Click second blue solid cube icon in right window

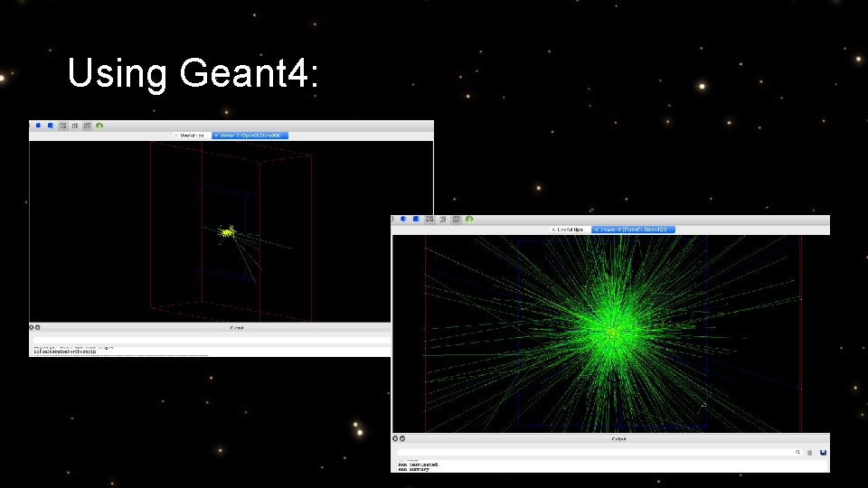coord(416,219)
